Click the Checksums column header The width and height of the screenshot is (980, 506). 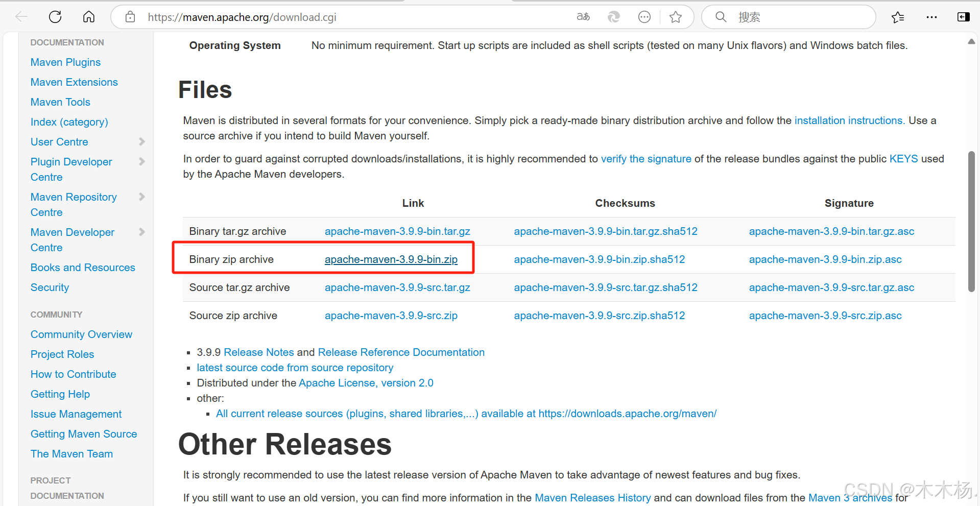coord(625,203)
